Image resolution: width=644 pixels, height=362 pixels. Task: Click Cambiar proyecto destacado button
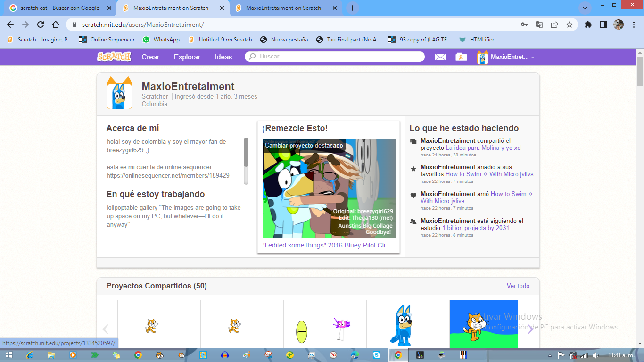(304, 145)
